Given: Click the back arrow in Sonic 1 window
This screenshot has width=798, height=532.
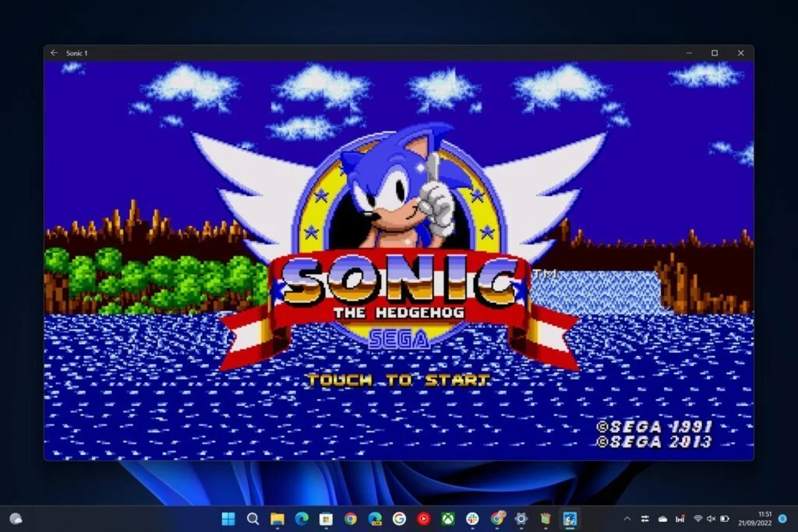Looking at the screenshot, I should click(x=55, y=53).
